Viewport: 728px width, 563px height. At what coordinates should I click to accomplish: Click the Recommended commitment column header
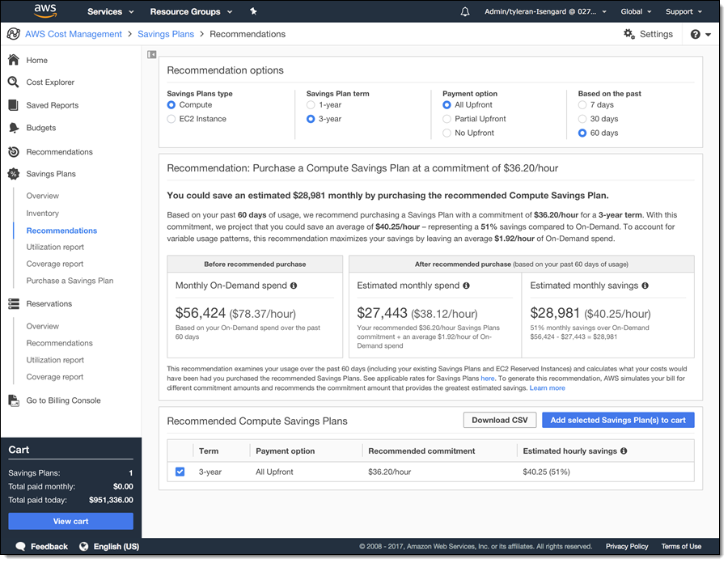[x=421, y=451]
